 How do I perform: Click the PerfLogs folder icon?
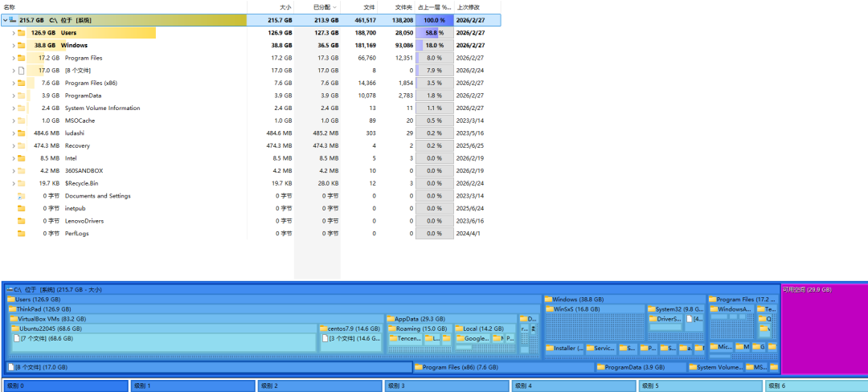[x=21, y=233]
